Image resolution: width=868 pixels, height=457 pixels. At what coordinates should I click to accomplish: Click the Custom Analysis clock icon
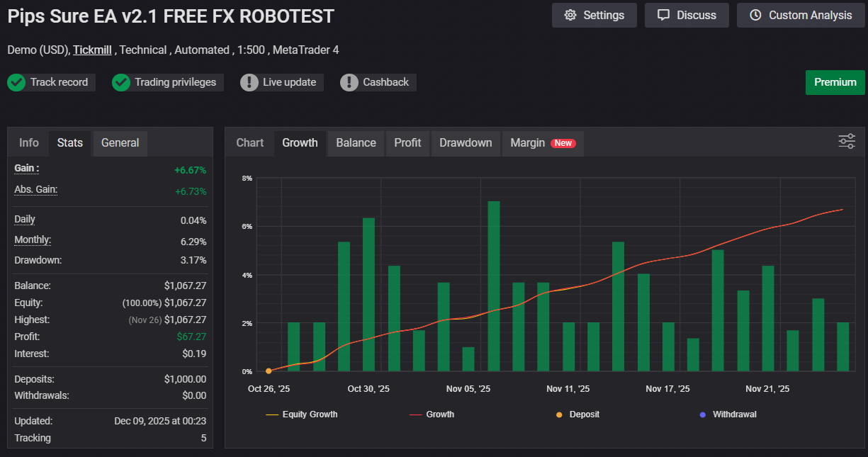[x=755, y=15]
